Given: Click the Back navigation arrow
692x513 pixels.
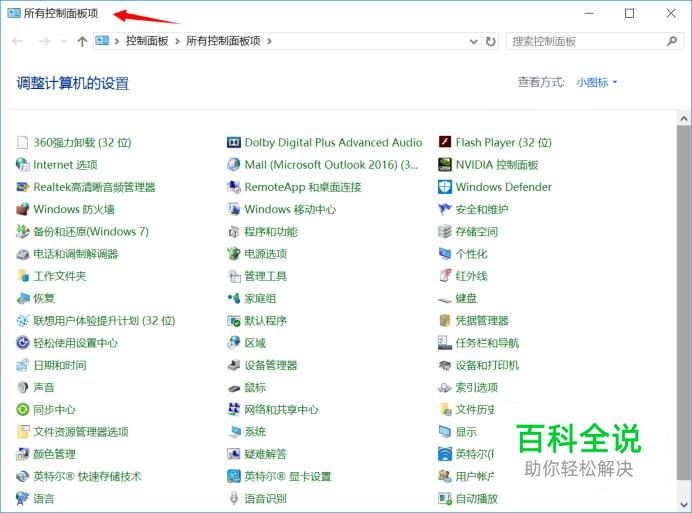Looking at the screenshot, I should 17,41.
